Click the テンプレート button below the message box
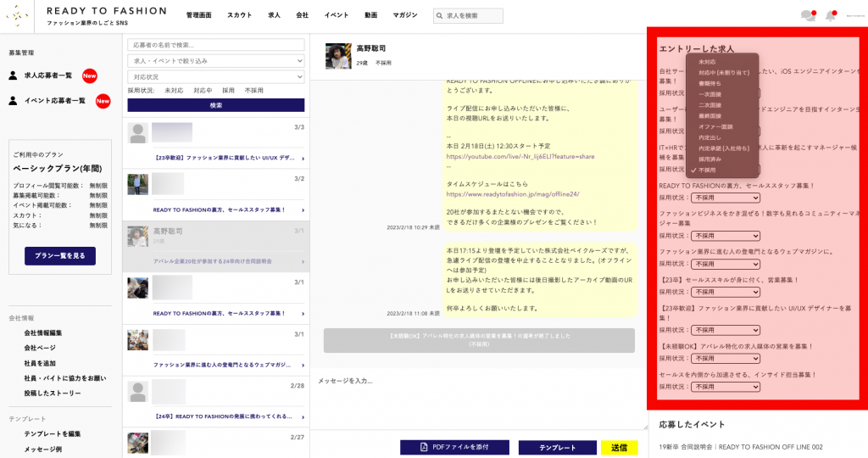This screenshot has height=458, width=868. click(x=558, y=448)
